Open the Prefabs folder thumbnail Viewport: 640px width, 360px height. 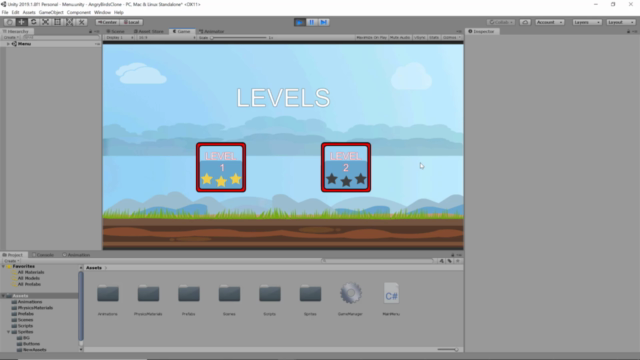pos(189,293)
